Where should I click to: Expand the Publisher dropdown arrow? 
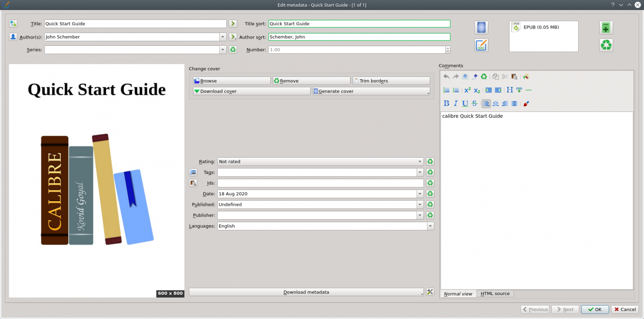point(420,215)
